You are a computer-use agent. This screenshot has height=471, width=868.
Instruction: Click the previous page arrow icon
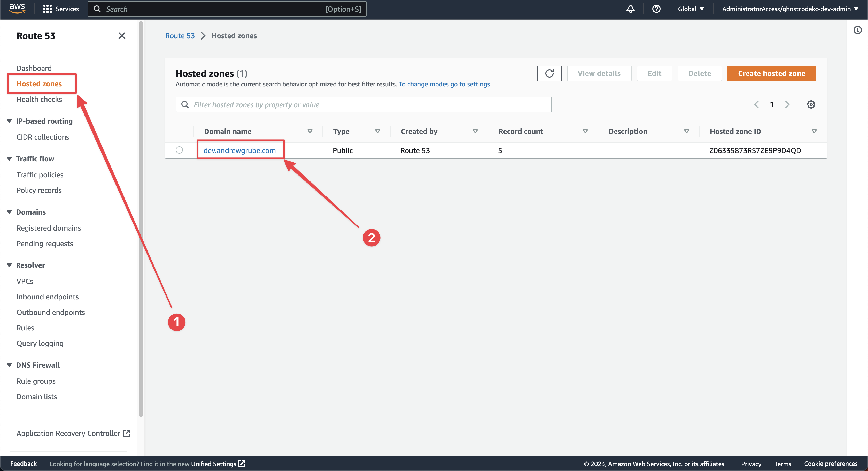[x=757, y=104]
